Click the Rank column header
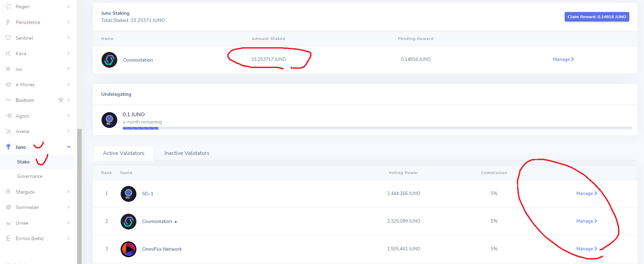Screen dimensions: 644x264 [x=107, y=173]
